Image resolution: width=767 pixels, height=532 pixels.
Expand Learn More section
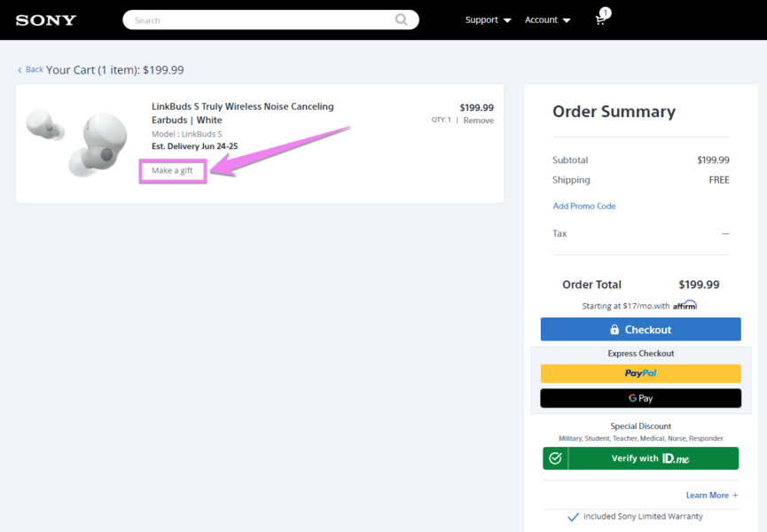tap(710, 495)
